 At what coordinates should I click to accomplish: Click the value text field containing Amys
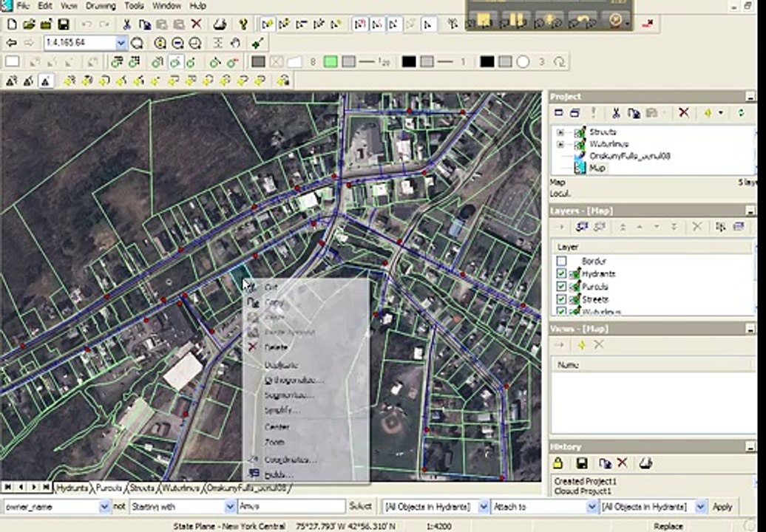click(291, 507)
